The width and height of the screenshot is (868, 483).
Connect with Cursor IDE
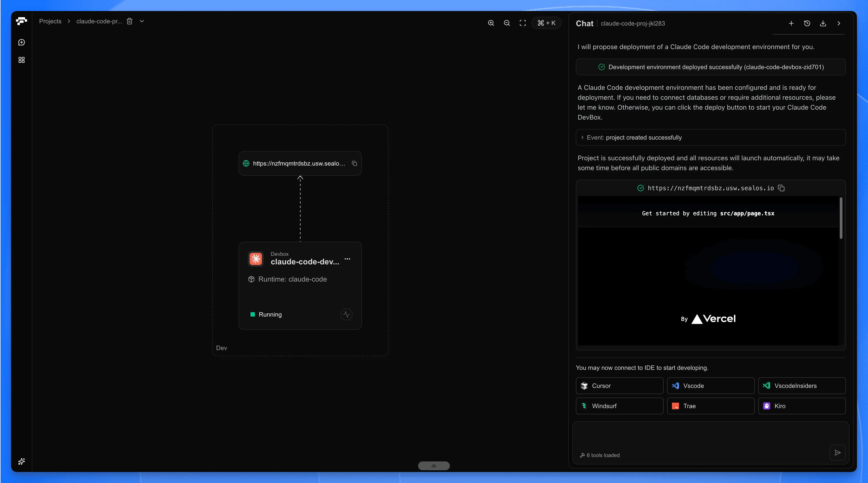(x=619, y=386)
